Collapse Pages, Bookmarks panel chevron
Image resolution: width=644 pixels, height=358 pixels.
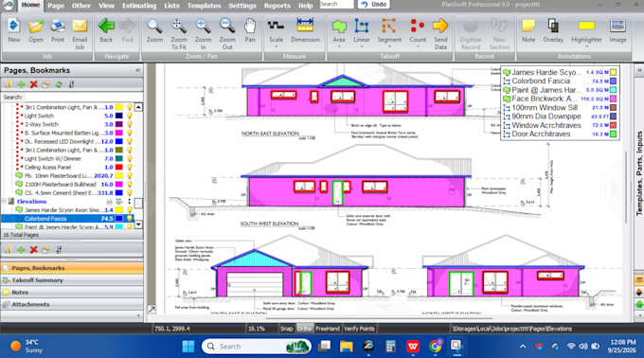pyautogui.click(x=137, y=70)
